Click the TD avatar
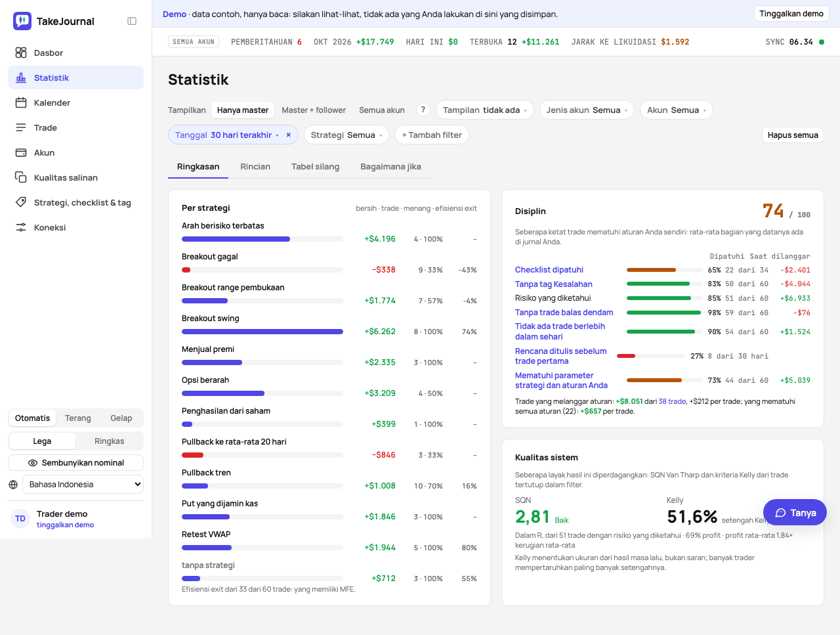The width and height of the screenshot is (840, 635). coord(20,519)
